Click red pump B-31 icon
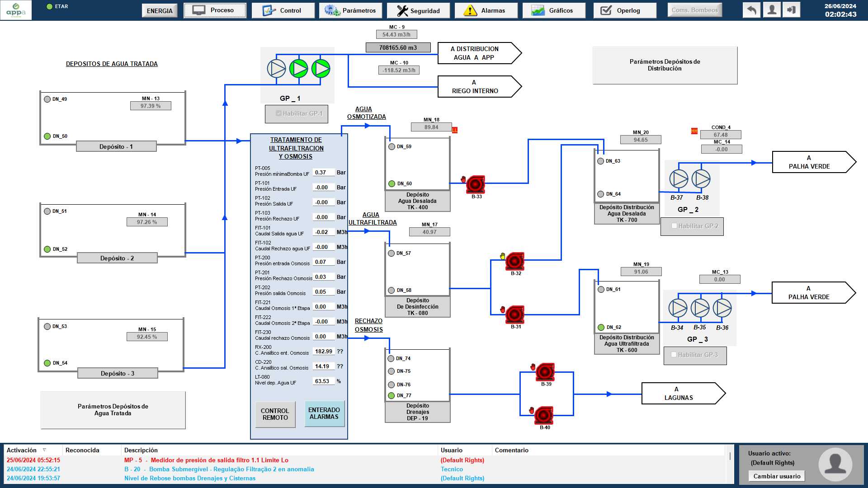Image resolution: width=868 pixels, height=488 pixels. (x=514, y=314)
